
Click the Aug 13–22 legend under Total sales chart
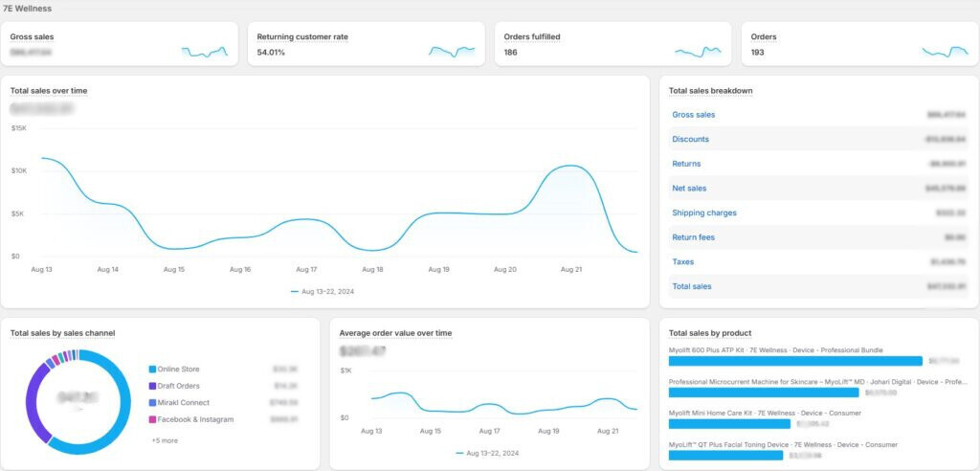coord(327,291)
